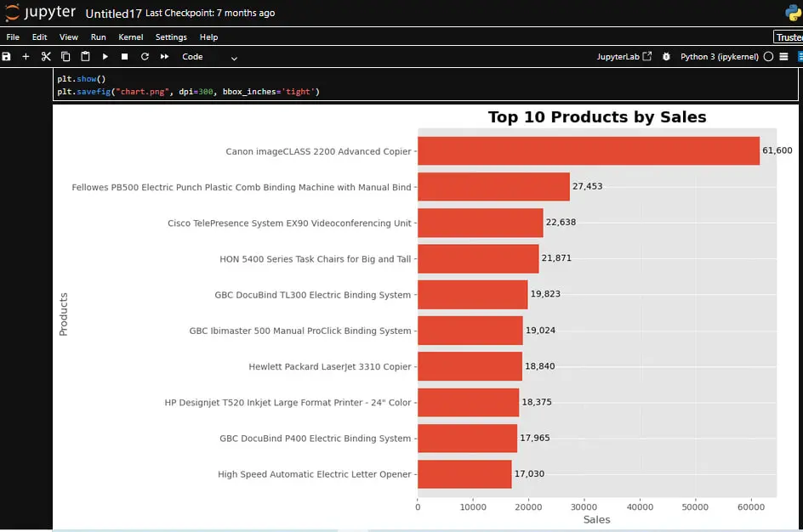The height and width of the screenshot is (532, 803).
Task: Click the HP Designjet T520 Inkjet label
Action: point(288,402)
